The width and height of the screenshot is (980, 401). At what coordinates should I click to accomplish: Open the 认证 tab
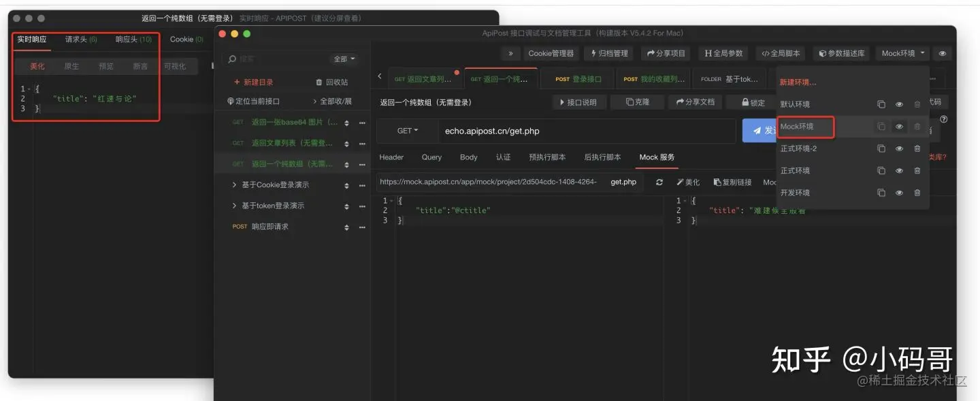click(x=503, y=157)
